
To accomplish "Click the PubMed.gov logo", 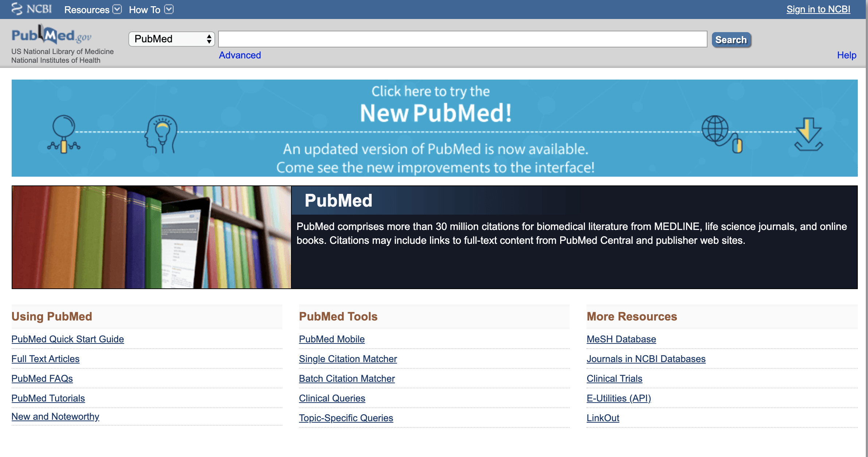I will click(x=51, y=35).
